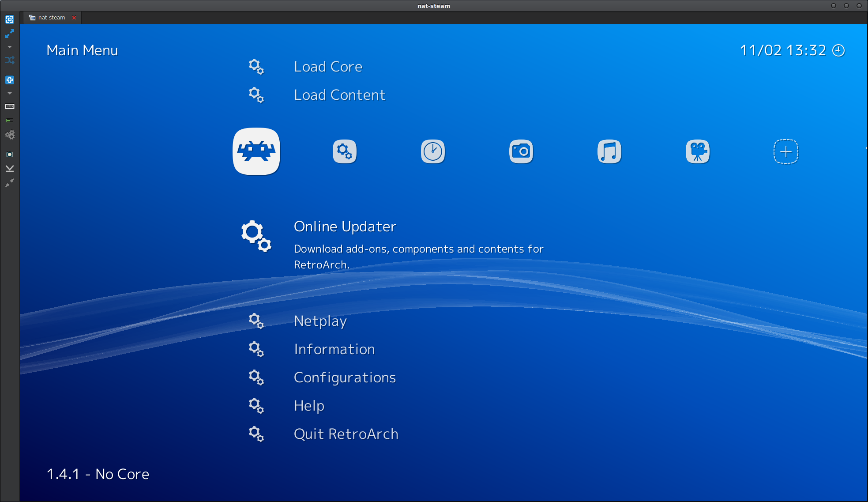Click the Import Content dashed plus icon

[785, 151]
